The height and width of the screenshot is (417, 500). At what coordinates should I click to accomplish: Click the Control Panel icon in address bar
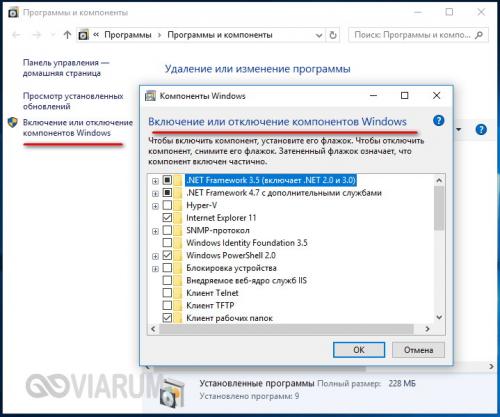pyautogui.click(x=83, y=35)
